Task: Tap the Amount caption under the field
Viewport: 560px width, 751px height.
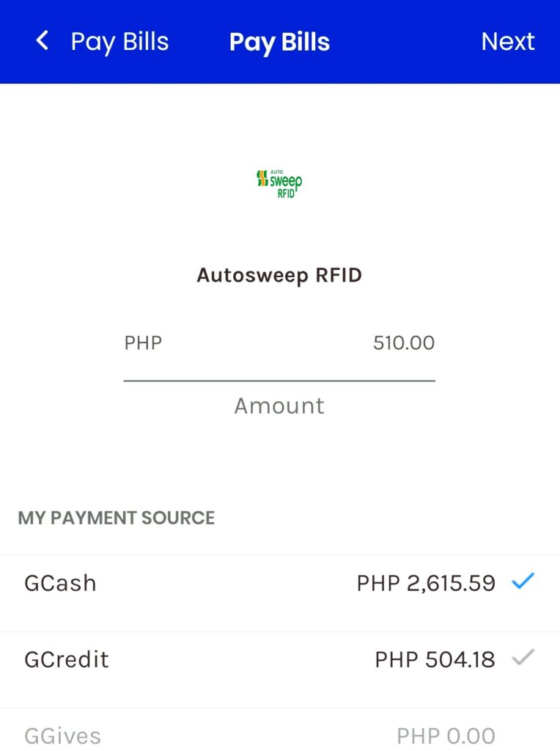Action: point(279,406)
